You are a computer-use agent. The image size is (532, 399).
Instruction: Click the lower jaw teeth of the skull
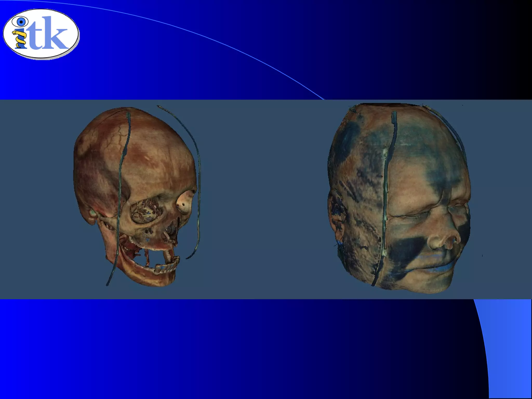(x=166, y=267)
